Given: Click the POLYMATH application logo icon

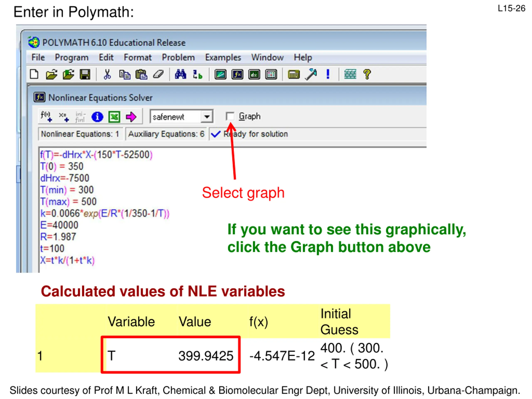Looking at the screenshot, I should (34, 42).
